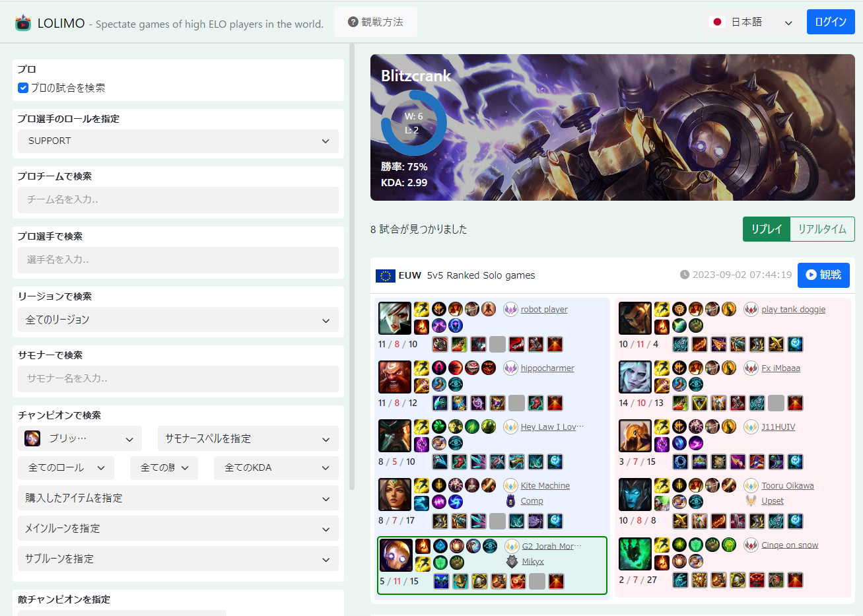Click rank emblem next to J11HUIV
This screenshot has width=863, height=616.
[x=751, y=427]
